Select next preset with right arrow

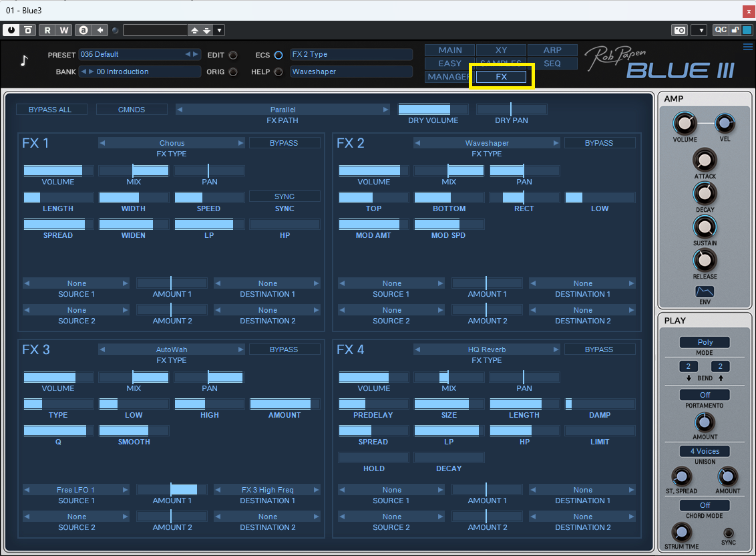tap(195, 55)
